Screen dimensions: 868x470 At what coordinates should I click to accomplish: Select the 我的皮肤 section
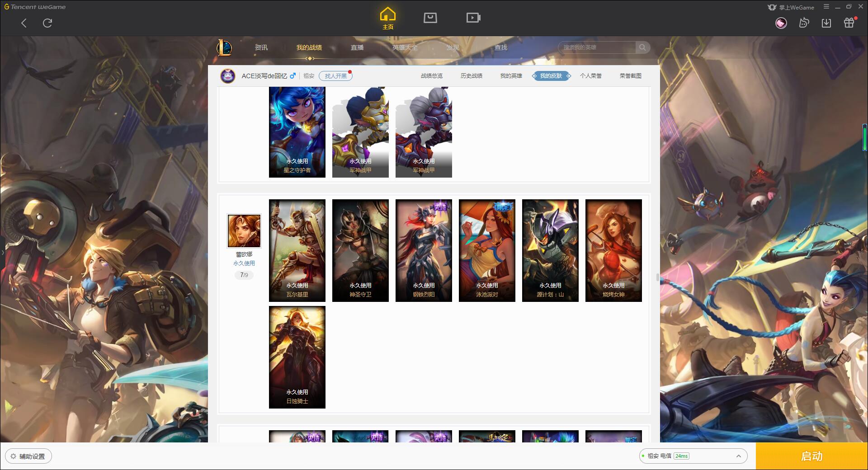tap(551, 76)
